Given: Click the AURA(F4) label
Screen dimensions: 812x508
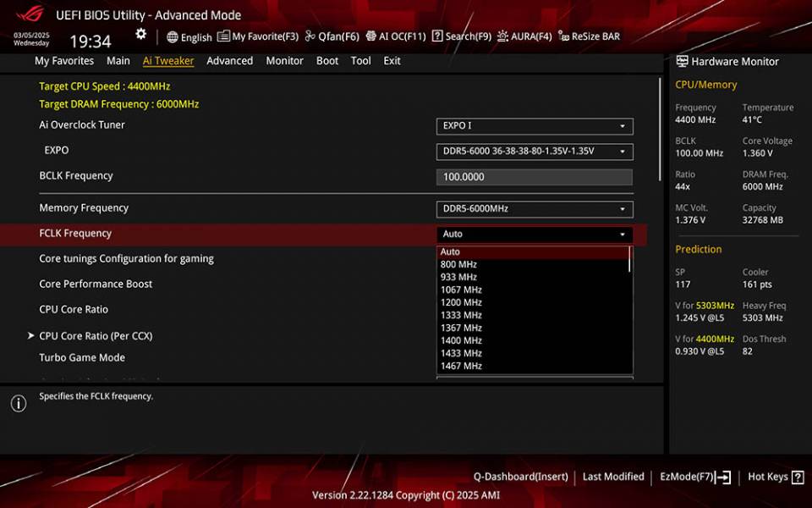Looking at the screenshot, I should tap(531, 36).
